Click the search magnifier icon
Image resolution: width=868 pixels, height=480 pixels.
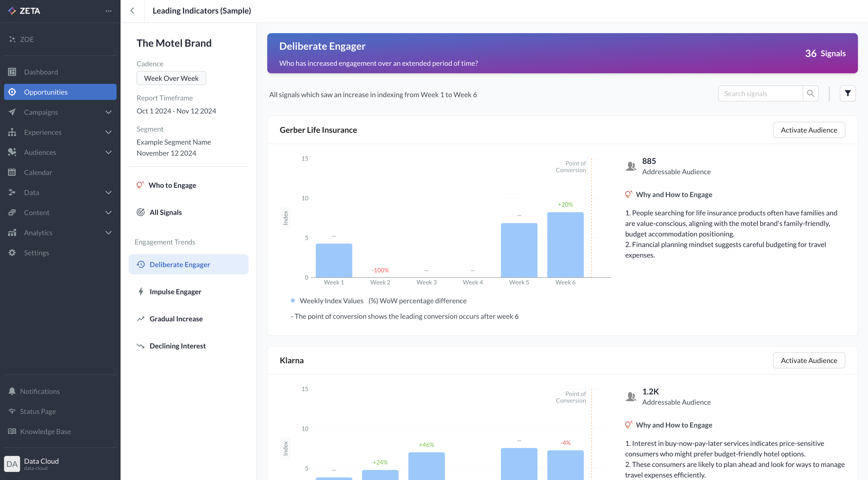(x=810, y=93)
